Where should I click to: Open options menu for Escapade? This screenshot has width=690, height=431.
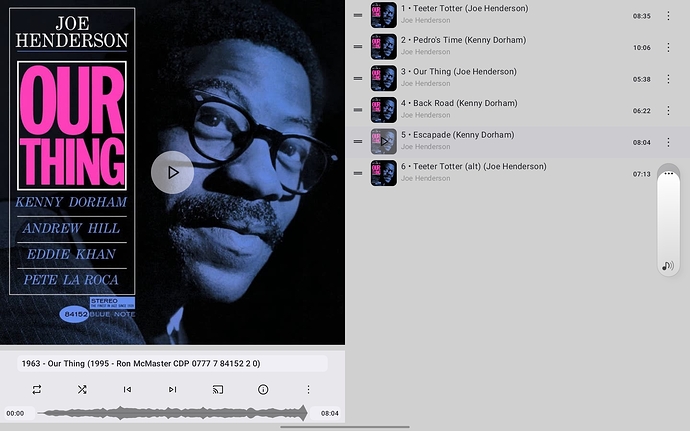pos(668,142)
